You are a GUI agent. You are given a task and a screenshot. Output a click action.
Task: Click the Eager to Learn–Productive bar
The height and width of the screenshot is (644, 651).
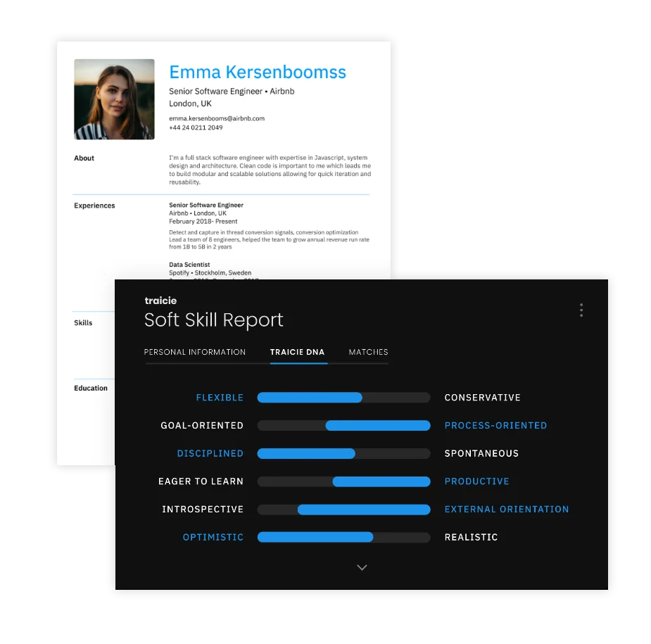343,481
